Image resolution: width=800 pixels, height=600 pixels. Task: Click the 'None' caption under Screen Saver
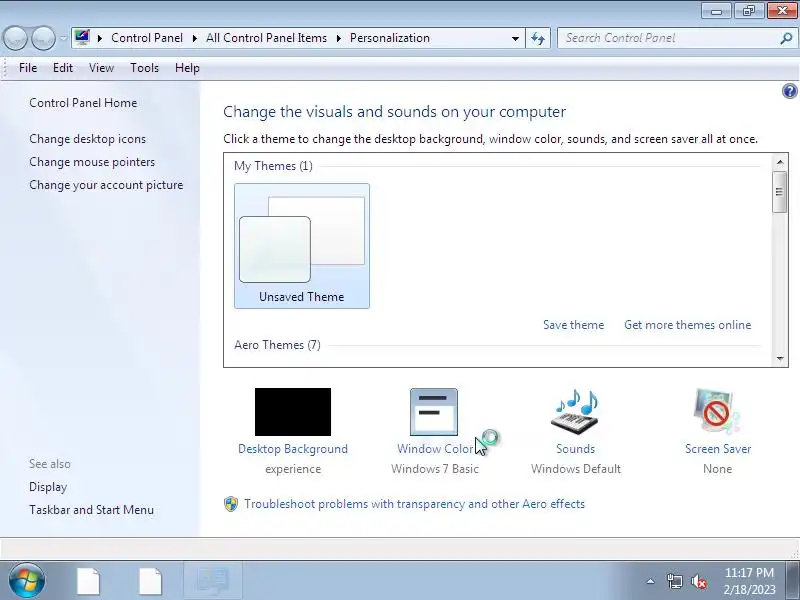tap(717, 469)
